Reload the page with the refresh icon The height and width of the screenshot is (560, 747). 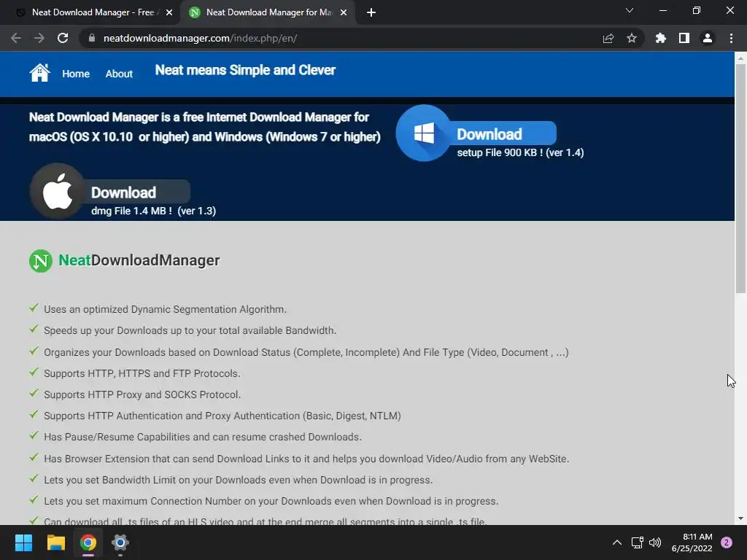63,38
